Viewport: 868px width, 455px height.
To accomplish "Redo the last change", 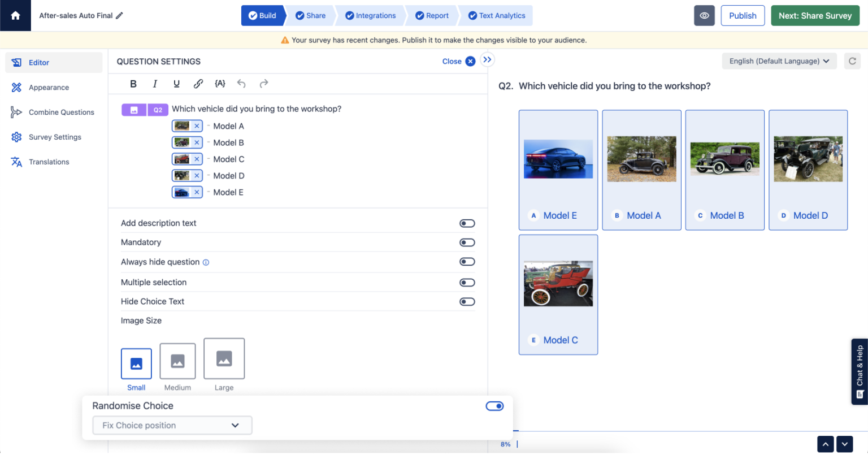I will point(263,83).
